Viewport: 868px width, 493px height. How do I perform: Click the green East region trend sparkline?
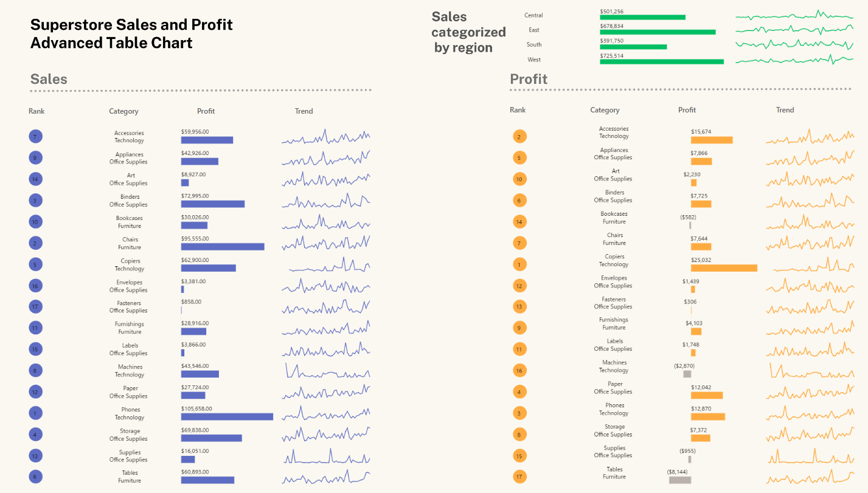(794, 29)
